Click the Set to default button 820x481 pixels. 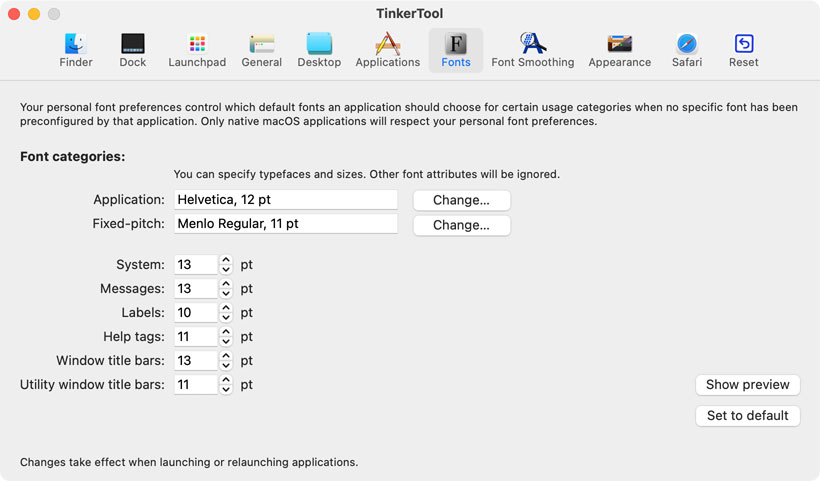pyautogui.click(x=747, y=416)
